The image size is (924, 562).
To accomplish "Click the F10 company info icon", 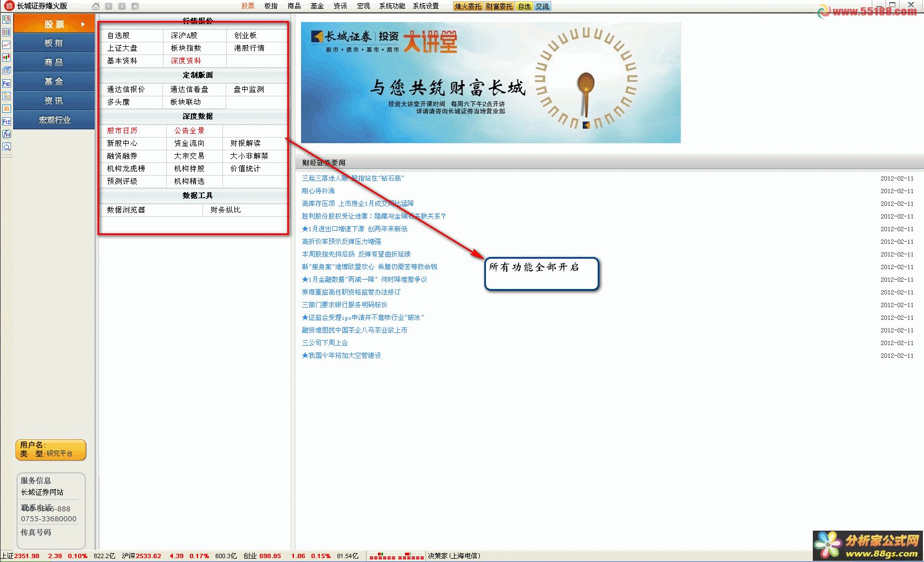I will (x=7, y=83).
